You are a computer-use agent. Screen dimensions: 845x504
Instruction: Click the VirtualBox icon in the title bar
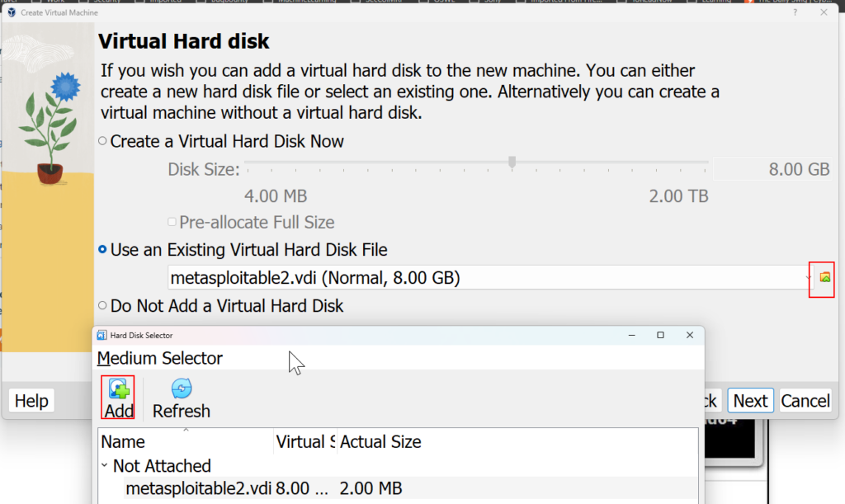point(12,12)
